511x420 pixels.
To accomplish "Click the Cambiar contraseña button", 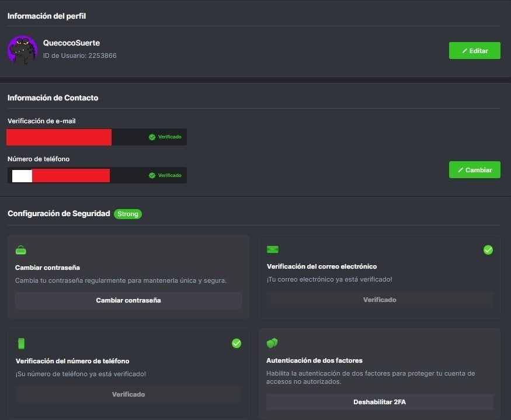I will tap(128, 300).
